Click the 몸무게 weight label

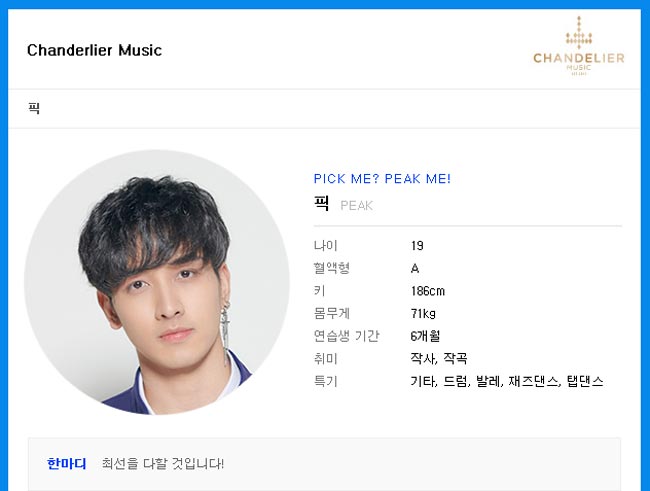click(x=332, y=313)
